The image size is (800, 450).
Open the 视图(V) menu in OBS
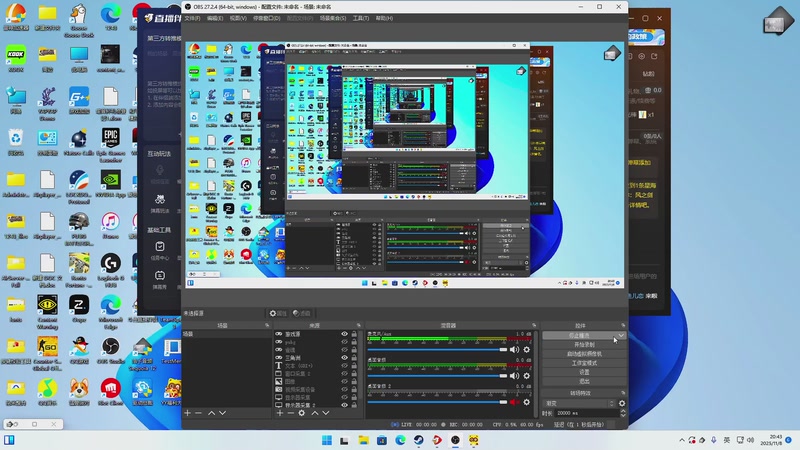(x=238, y=18)
